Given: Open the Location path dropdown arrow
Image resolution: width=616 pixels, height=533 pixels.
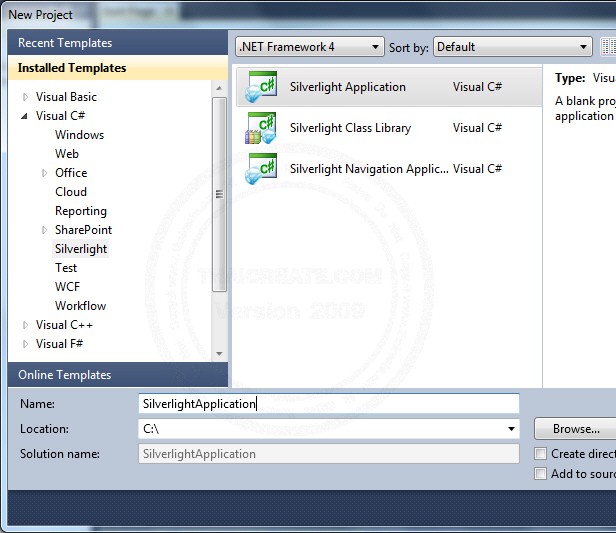Looking at the screenshot, I should (x=511, y=429).
